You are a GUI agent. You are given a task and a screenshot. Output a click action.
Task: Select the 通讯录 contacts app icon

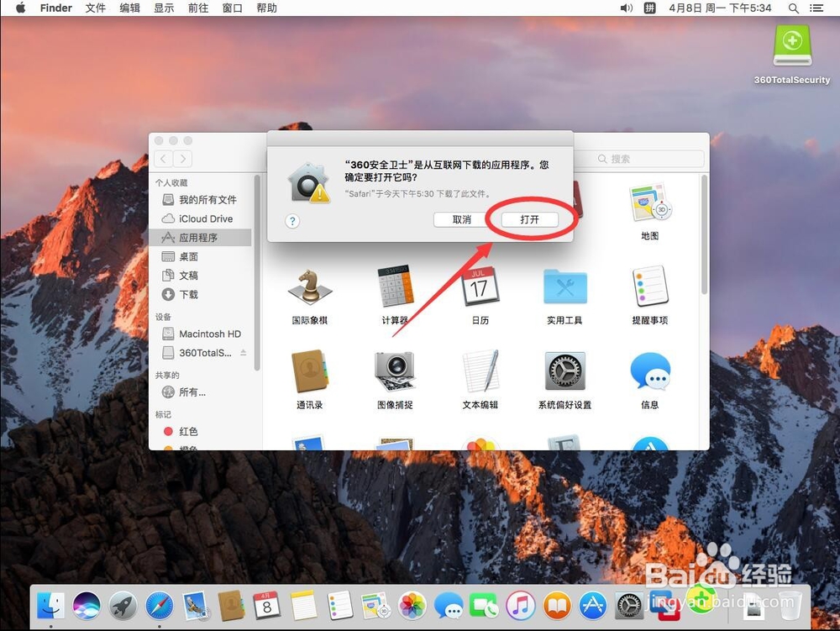310,371
